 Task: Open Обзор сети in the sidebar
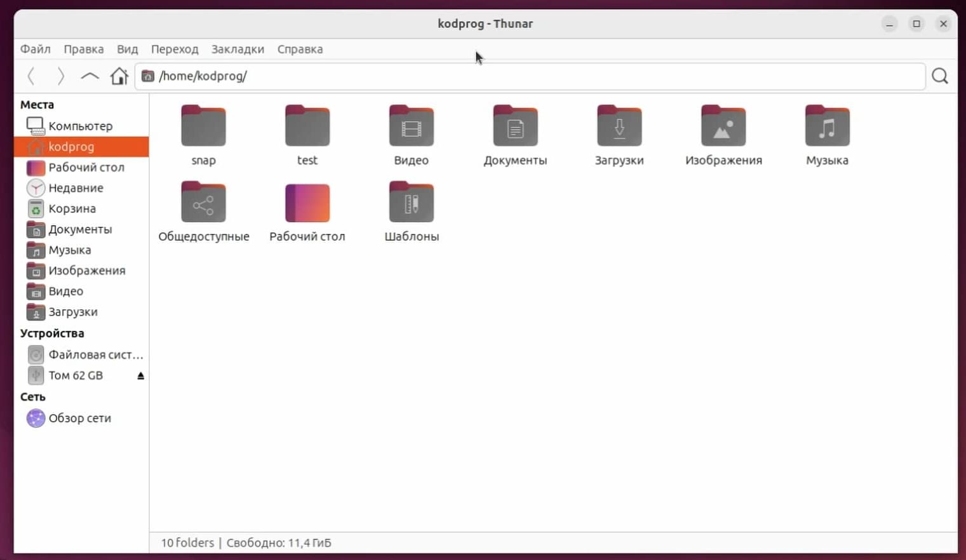pyautogui.click(x=81, y=418)
